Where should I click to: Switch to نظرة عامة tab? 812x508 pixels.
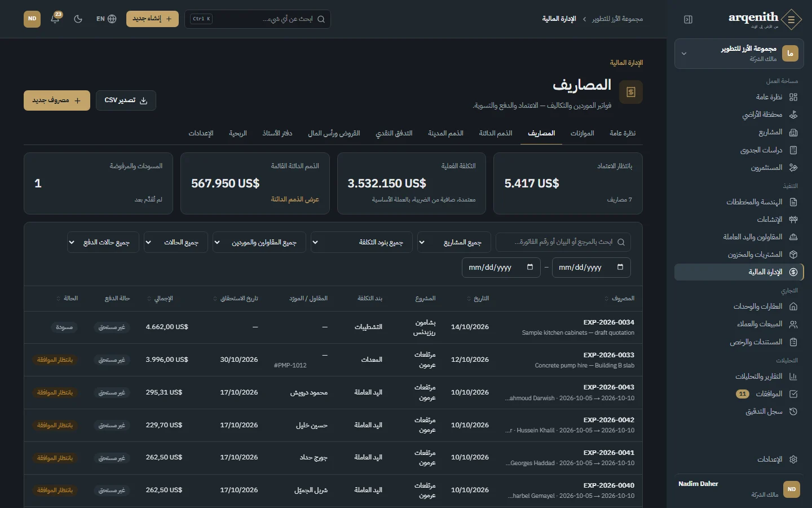tap(623, 133)
